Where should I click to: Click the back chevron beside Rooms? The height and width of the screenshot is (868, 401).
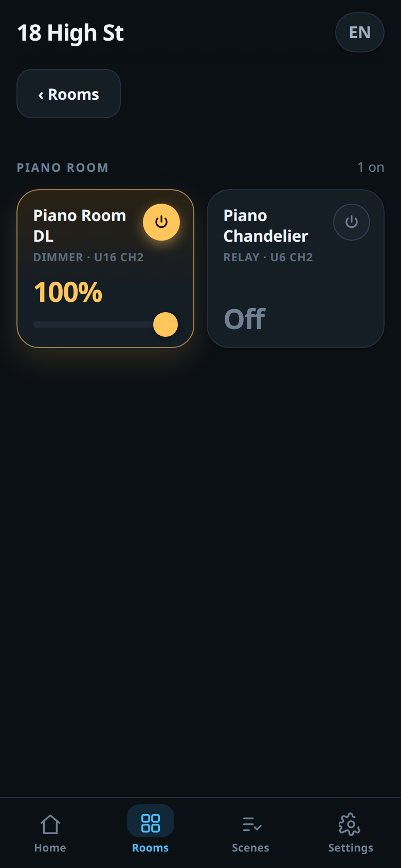coord(41,95)
